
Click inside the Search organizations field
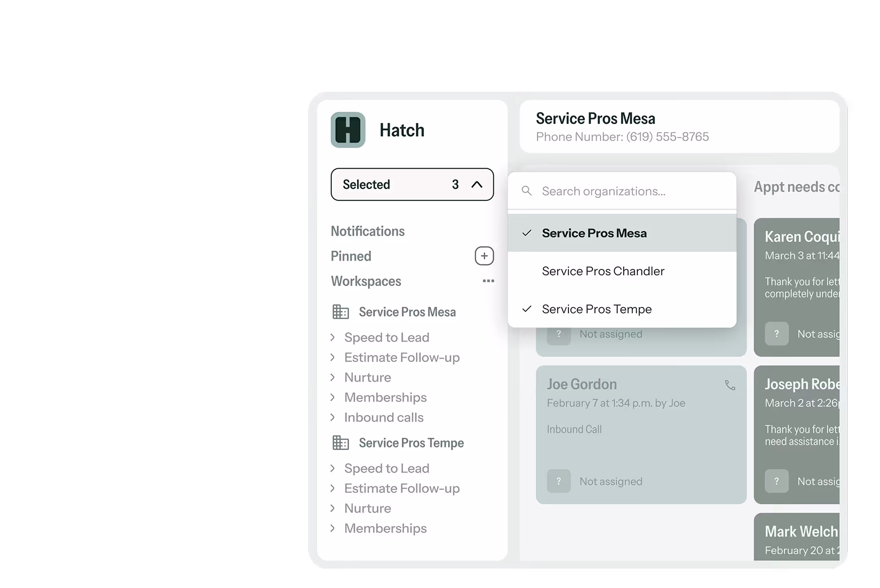point(604,191)
